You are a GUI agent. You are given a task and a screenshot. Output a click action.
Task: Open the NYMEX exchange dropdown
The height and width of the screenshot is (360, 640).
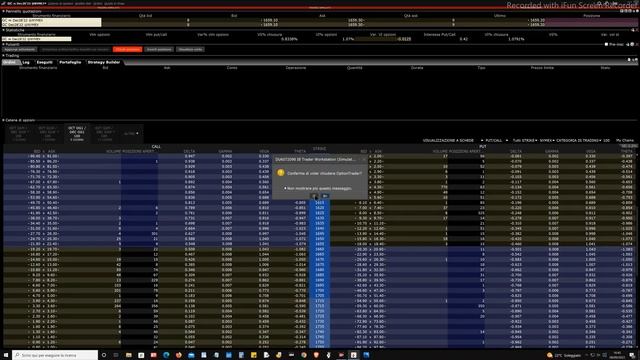(x=547, y=140)
